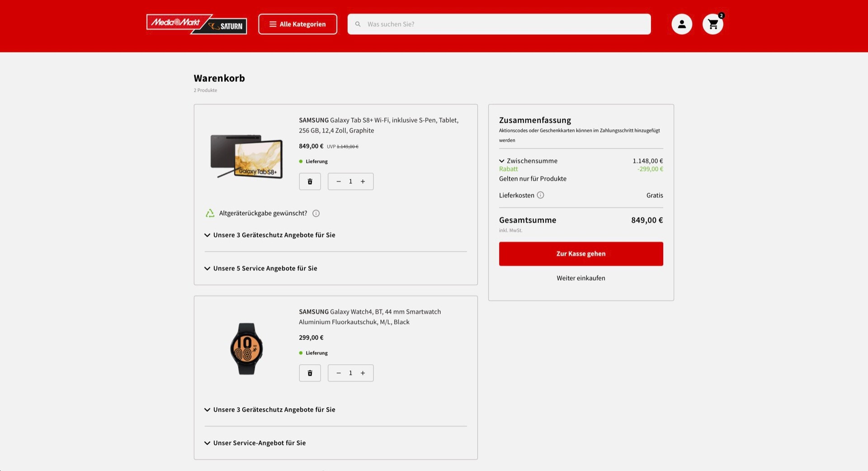Click the green recycling icon for Altgeräterückgabe
Image resolution: width=868 pixels, height=471 pixels.
click(210, 213)
